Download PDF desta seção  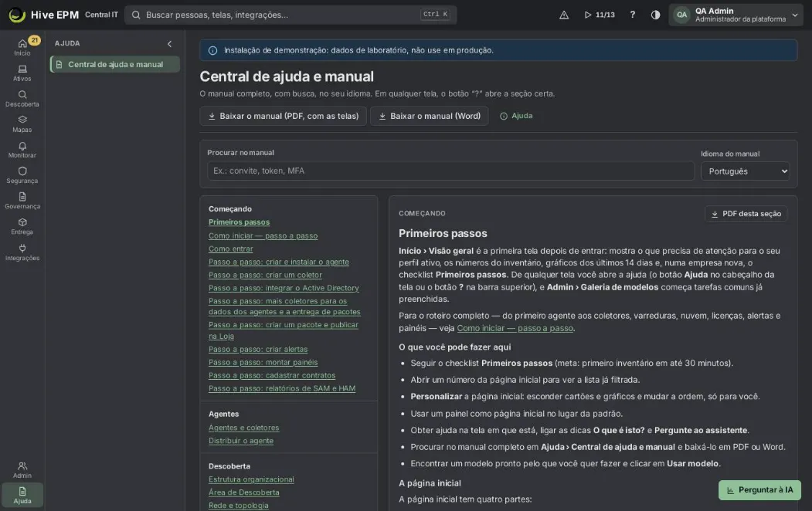click(x=746, y=214)
